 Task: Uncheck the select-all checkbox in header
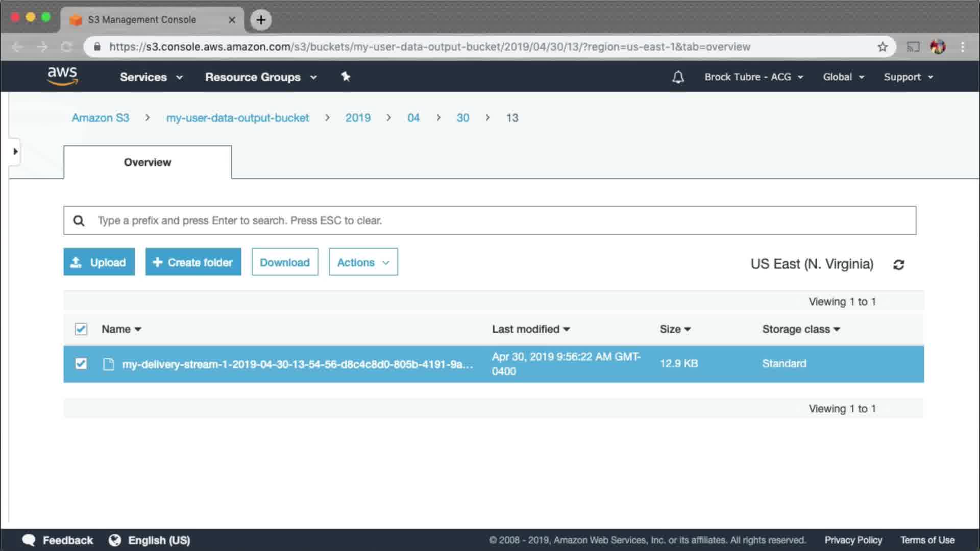click(81, 329)
